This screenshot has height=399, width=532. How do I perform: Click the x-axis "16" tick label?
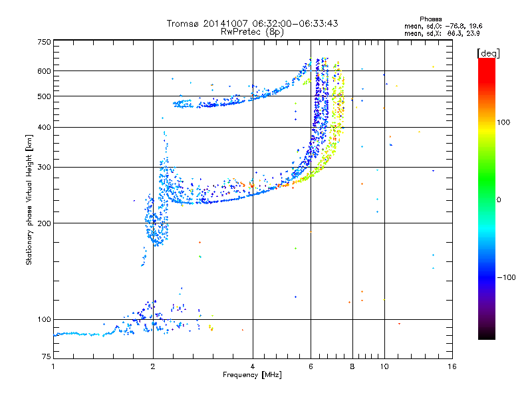point(452,366)
